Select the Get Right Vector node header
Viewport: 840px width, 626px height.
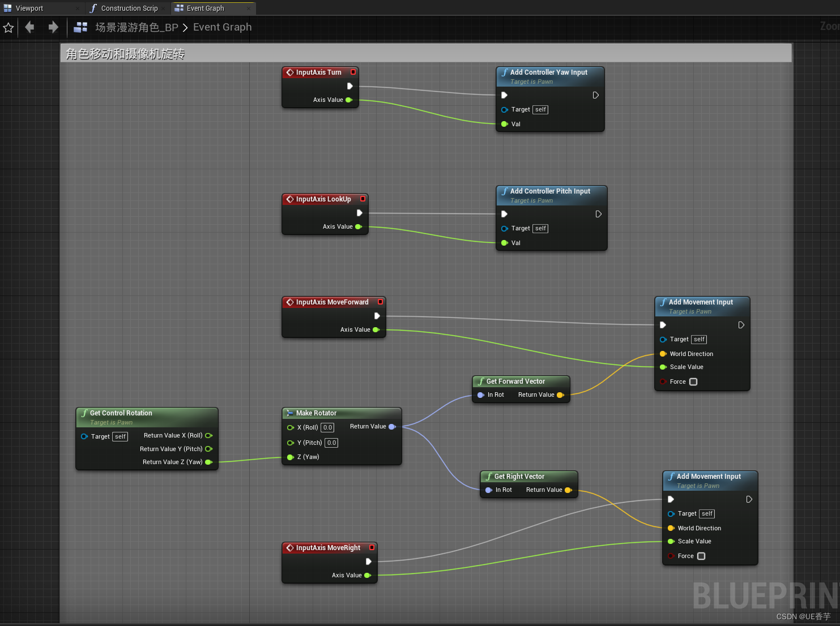click(529, 477)
